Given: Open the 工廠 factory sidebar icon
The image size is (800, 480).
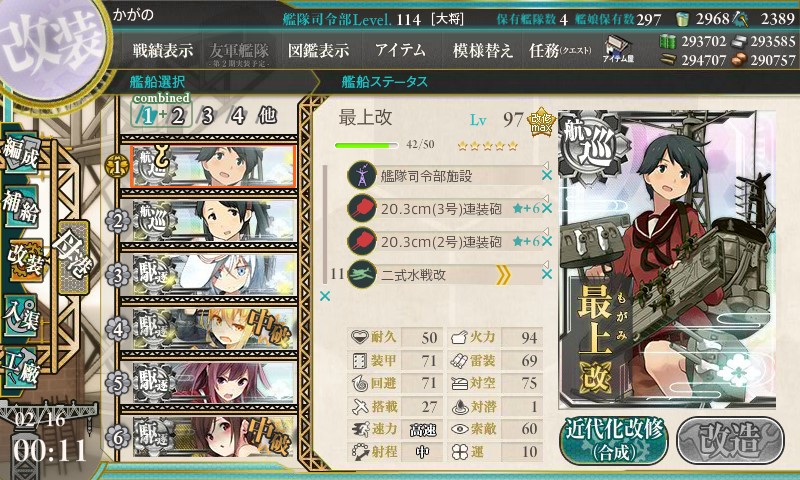Looking at the screenshot, I should 21,369.
